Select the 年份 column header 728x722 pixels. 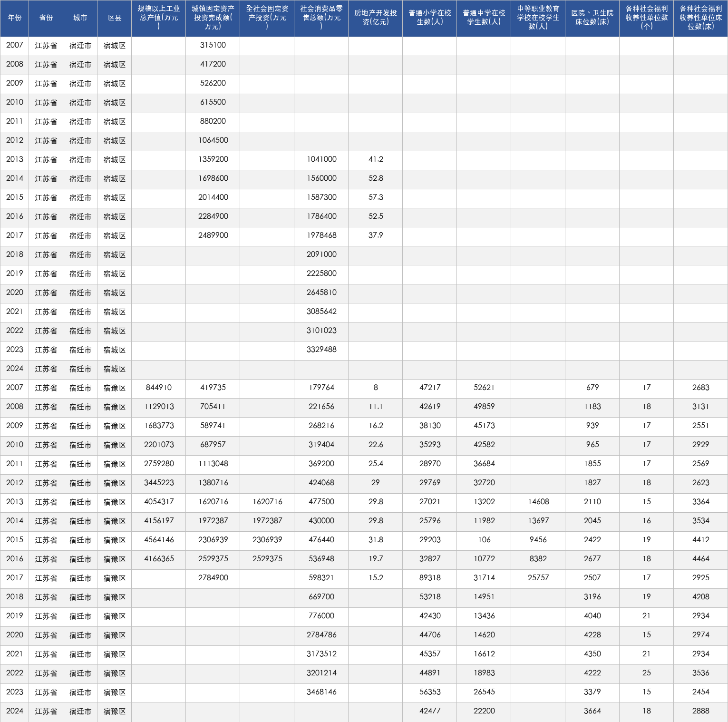pyautogui.click(x=15, y=18)
